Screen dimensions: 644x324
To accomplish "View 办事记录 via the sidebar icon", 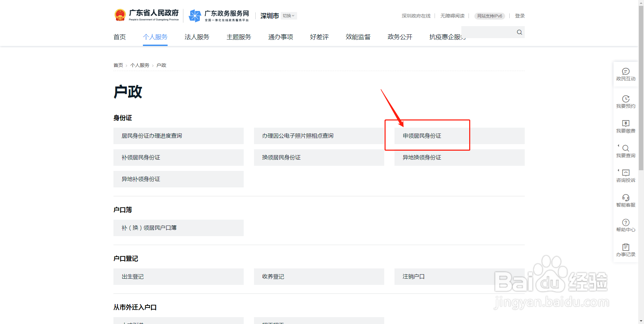I will pos(625,250).
